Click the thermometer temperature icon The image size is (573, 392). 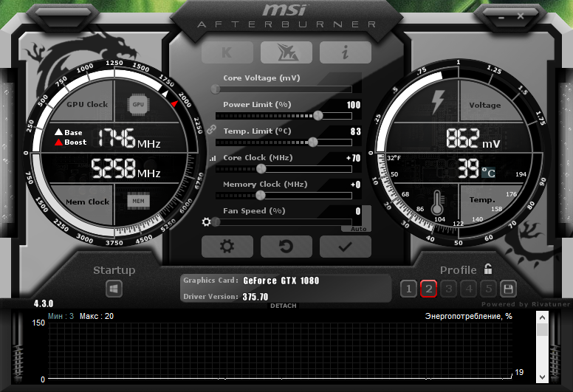[437, 202]
